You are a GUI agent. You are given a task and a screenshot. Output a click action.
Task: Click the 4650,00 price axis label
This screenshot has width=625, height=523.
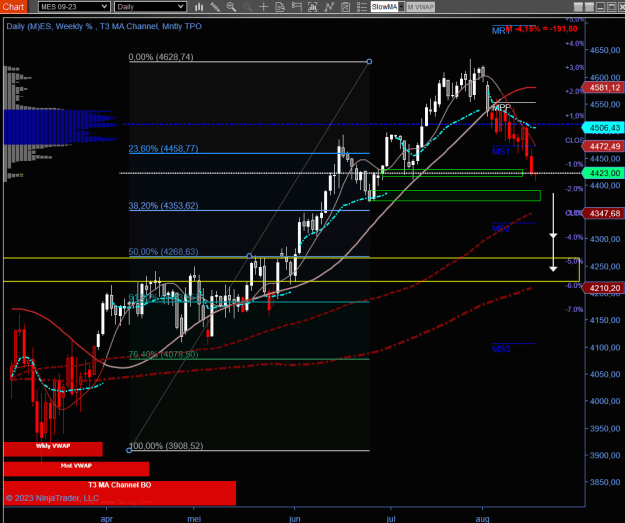point(605,50)
